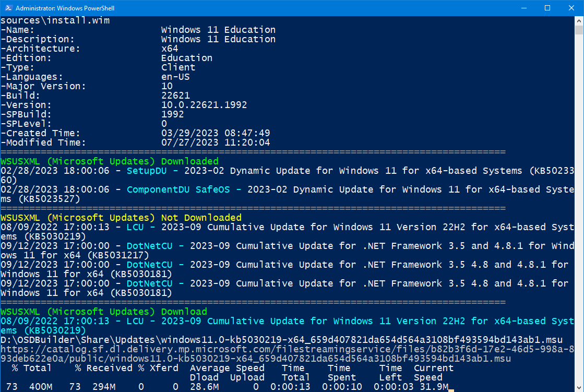Screen dimensions: 584x392
Task: Click the vertical scrollbar thumb
Action: [579, 29]
